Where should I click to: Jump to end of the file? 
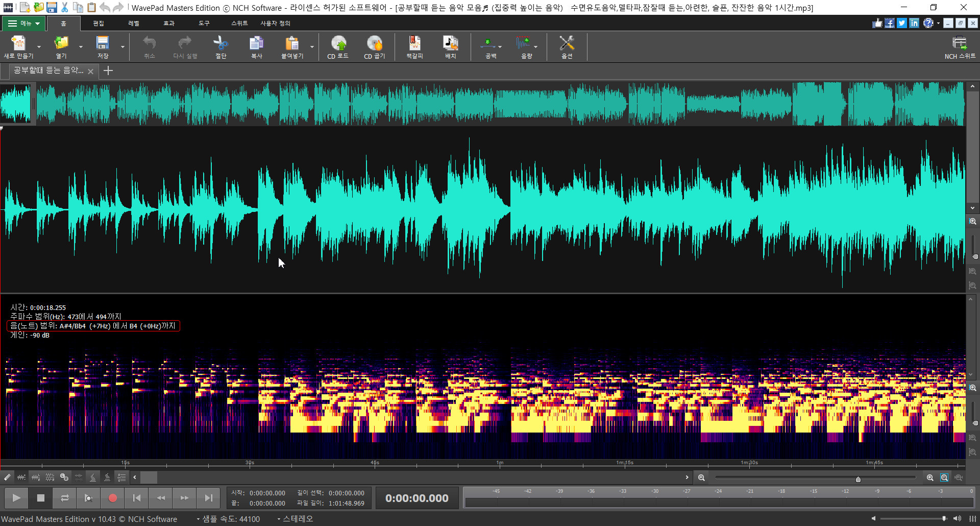[x=209, y=498]
